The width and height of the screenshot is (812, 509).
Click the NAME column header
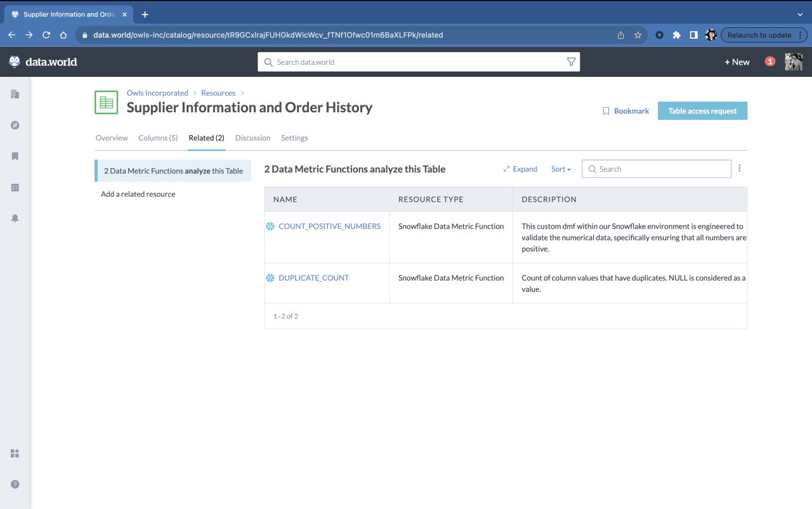click(285, 199)
